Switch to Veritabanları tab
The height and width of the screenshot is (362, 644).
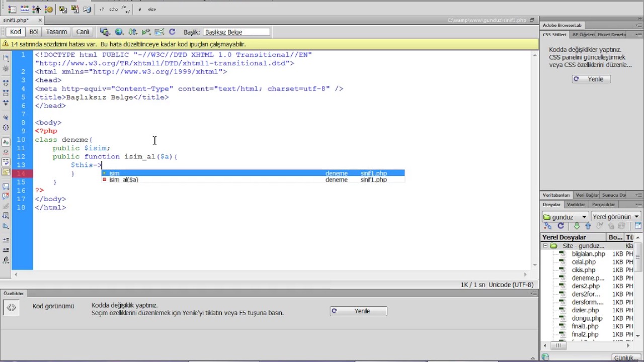tap(556, 195)
